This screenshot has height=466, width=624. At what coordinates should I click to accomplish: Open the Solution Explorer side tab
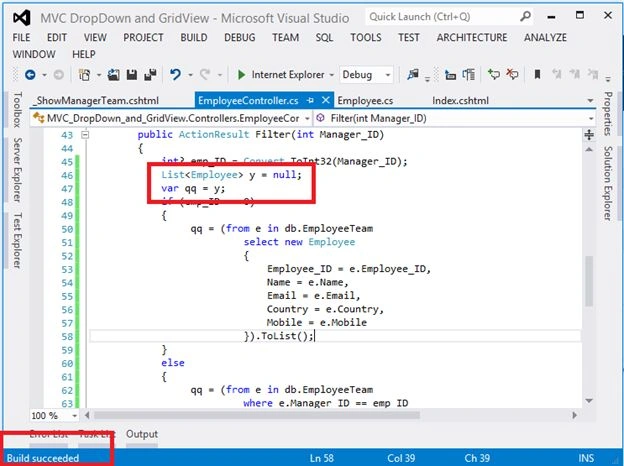[x=608, y=183]
